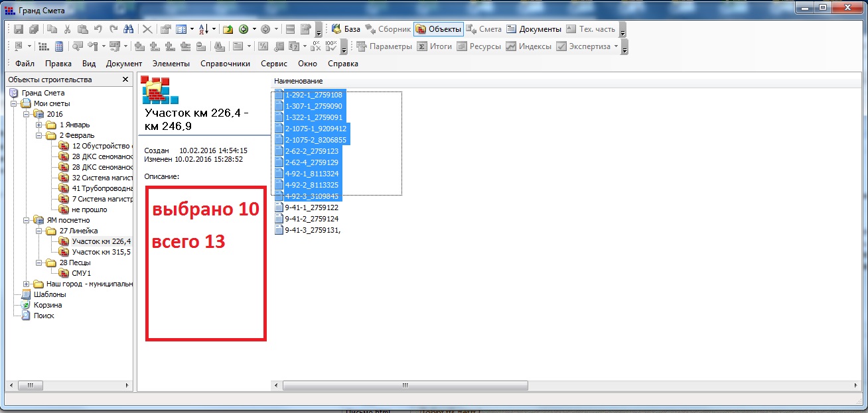
Task: Click the Undo arrow icon
Action: [x=98, y=29]
